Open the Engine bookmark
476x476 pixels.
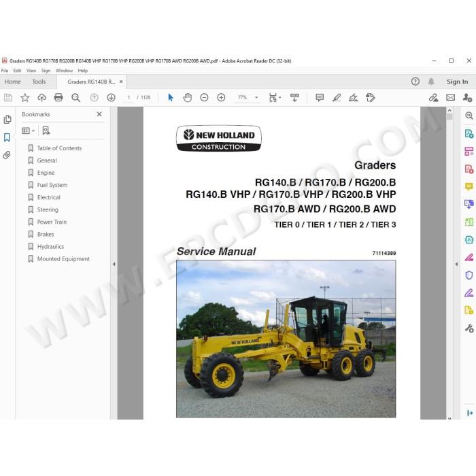pos(46,173)
